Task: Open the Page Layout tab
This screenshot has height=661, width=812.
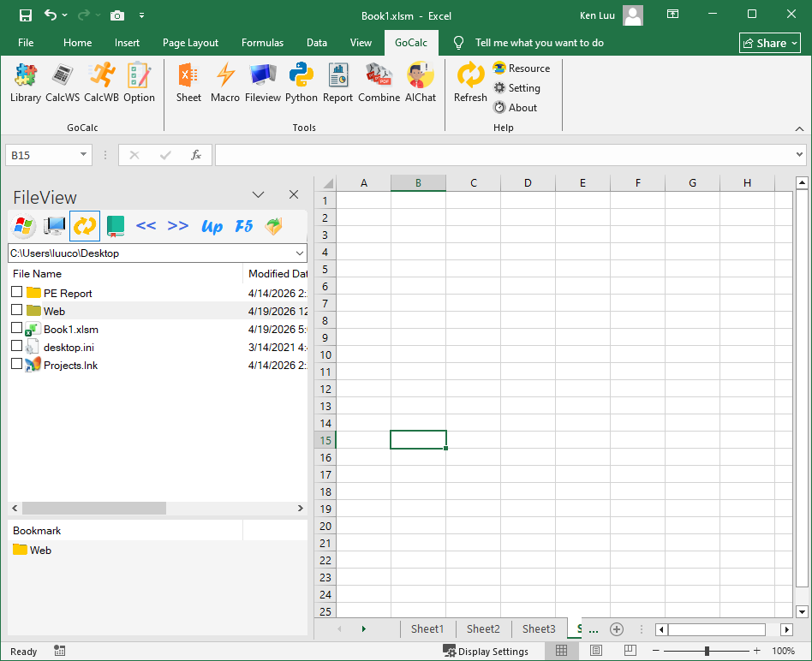Action: pyautogui.click(x=190, y=43)
